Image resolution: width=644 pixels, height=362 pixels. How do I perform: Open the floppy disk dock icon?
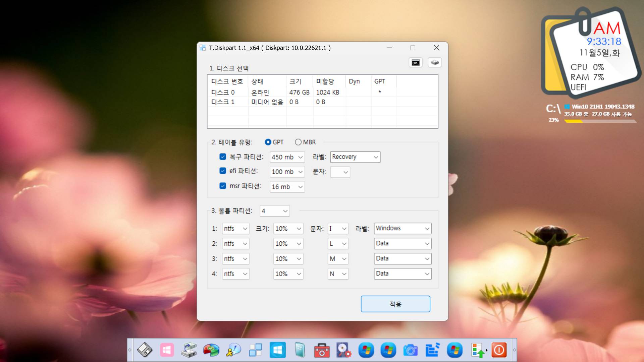pyautogui.click(x=145, y=350)
